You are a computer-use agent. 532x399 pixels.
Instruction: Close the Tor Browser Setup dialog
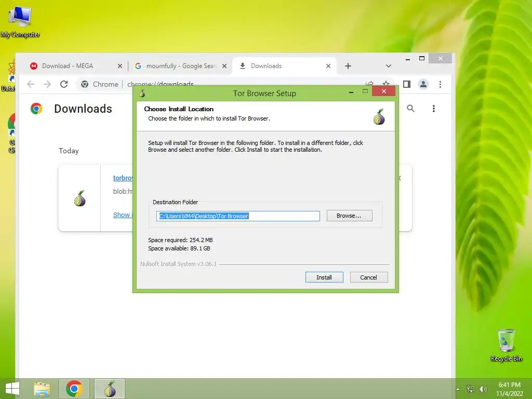point(383,91)
